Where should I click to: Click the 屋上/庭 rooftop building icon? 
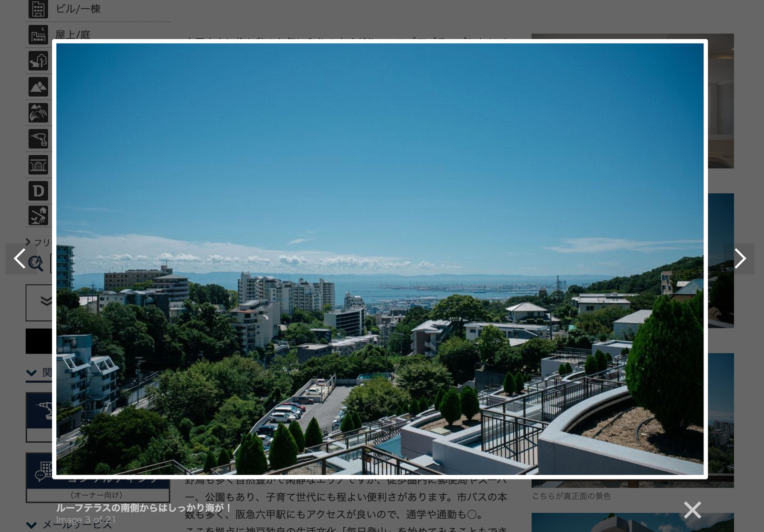[38, 35]
